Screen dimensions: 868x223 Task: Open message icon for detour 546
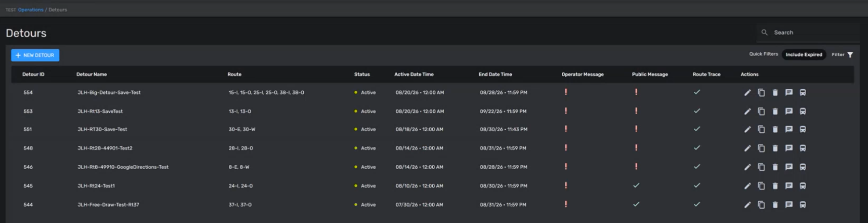(x=789, y=167)
